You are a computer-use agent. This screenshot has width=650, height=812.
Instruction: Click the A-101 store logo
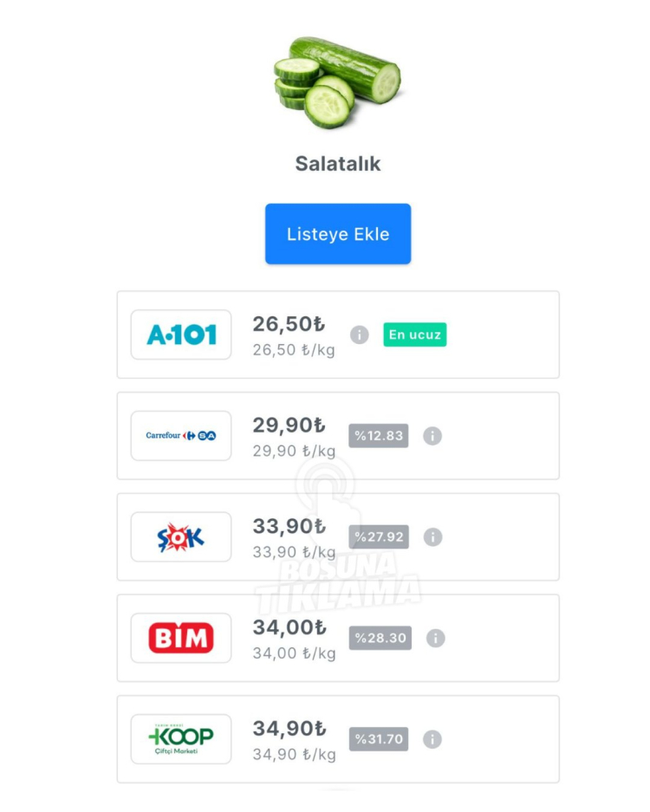(181, 335)
